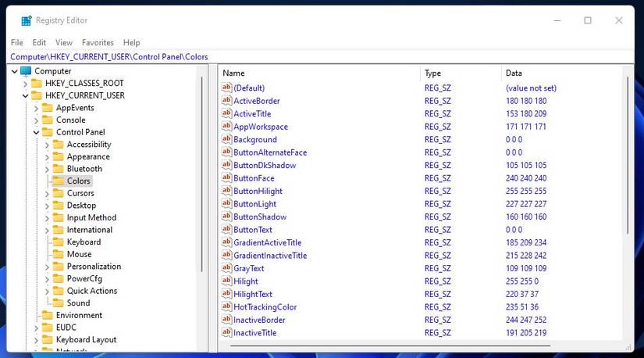This screenshot has height=358, width=644.
Task: Select the InactiveBorder value name
Action: [x=259, y=320]
